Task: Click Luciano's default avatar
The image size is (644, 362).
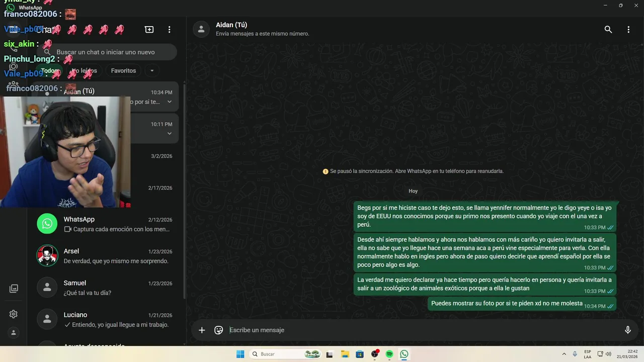Action: pyautogui.click(x=47, y=319)
